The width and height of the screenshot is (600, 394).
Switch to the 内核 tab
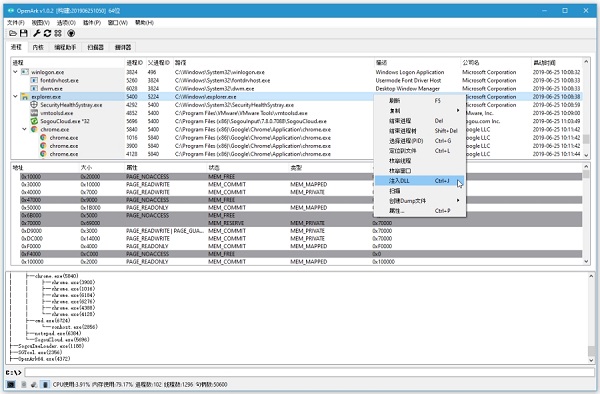[38, 47]
